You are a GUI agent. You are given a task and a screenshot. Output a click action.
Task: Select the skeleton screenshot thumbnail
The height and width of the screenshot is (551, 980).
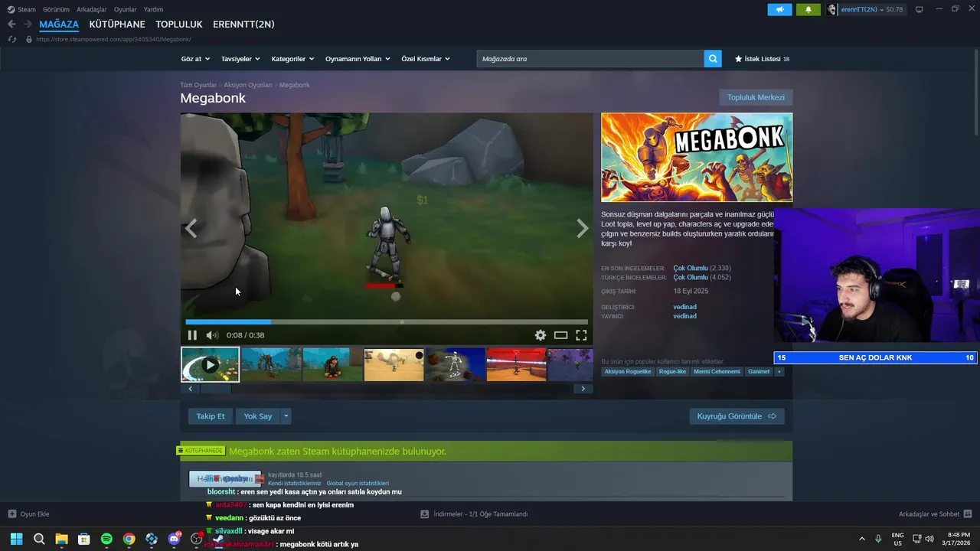[x=455, y=365]
